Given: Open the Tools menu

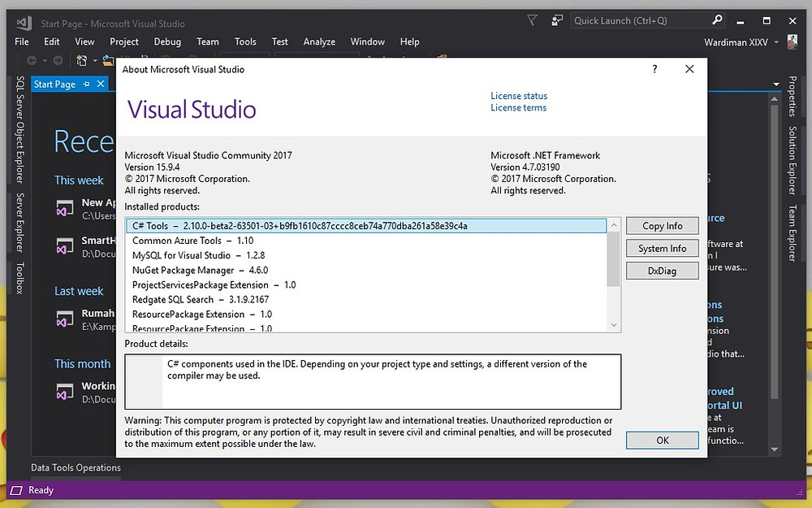Looking at the screenshot, I should (245, 41).
